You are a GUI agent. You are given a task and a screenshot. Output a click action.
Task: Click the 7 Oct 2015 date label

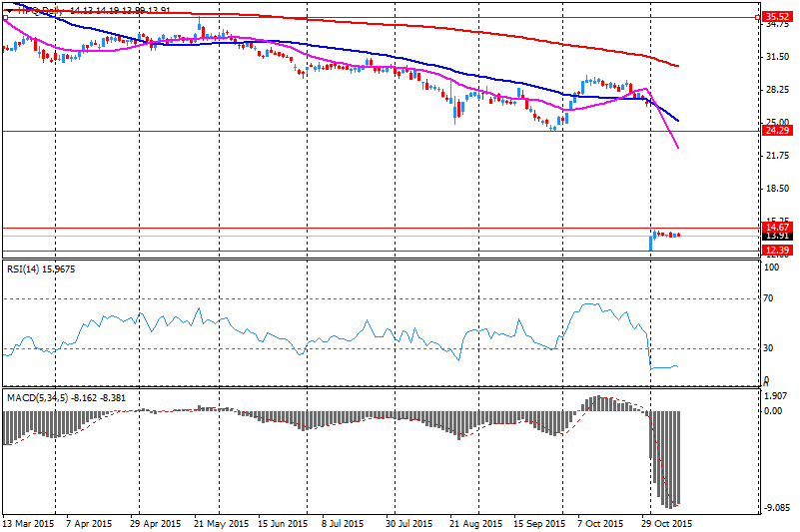coord(600,524)
